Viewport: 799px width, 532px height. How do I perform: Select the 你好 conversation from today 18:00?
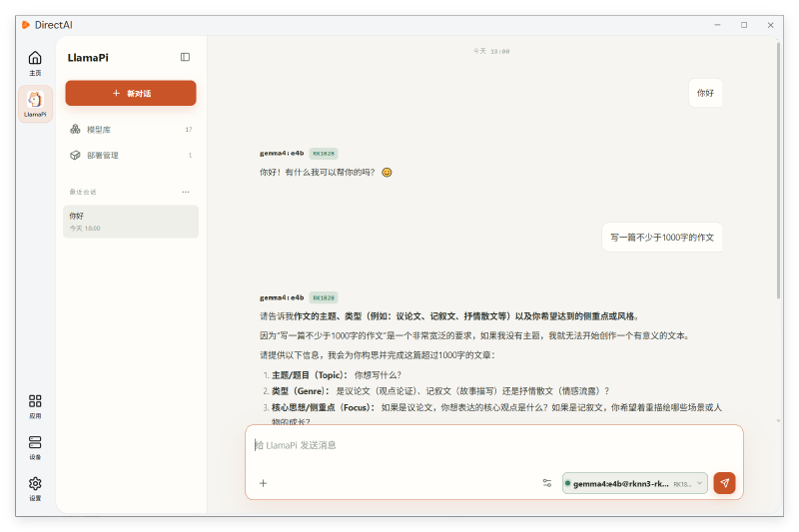(x=131, y=222)
